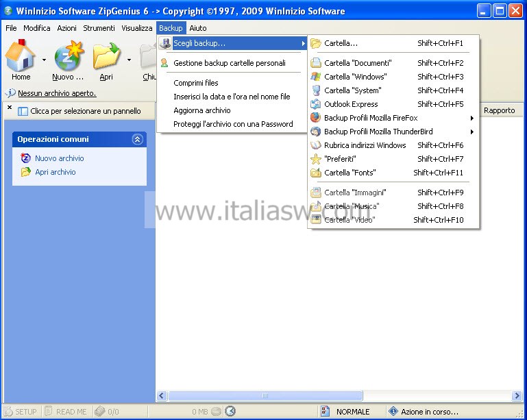This screenshot has height=420, width=527.
Task: Click the Preferiti star icon
Action: [316, 159]
